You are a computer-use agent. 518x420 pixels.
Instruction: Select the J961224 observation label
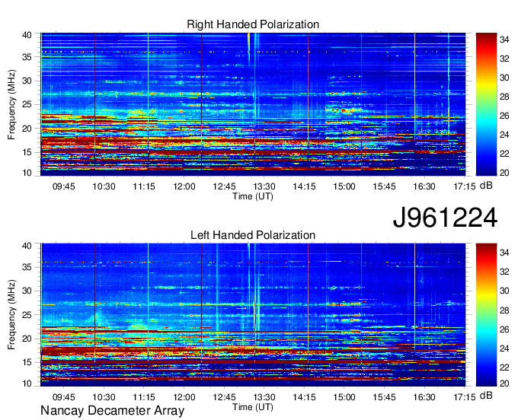tap(445, 218)
